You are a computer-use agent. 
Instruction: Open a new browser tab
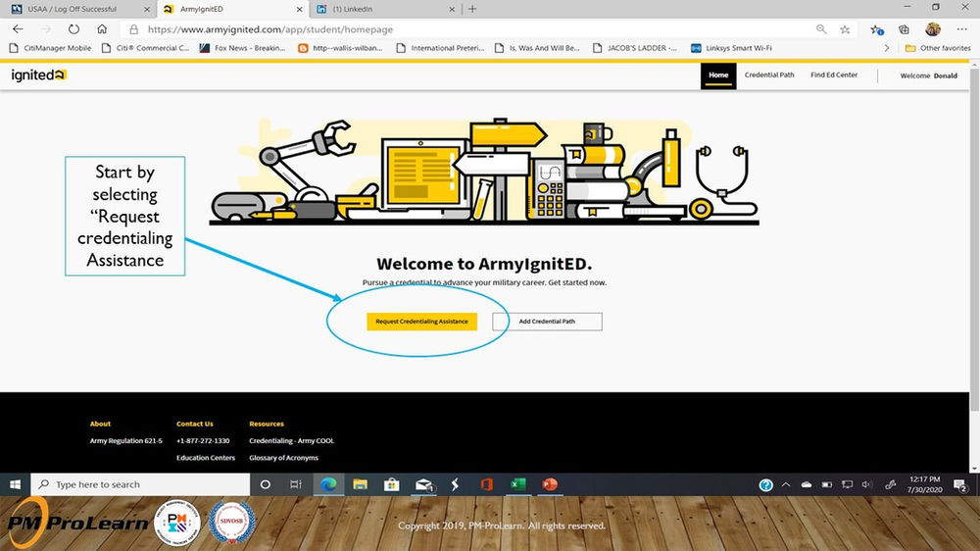pos(472,9)
